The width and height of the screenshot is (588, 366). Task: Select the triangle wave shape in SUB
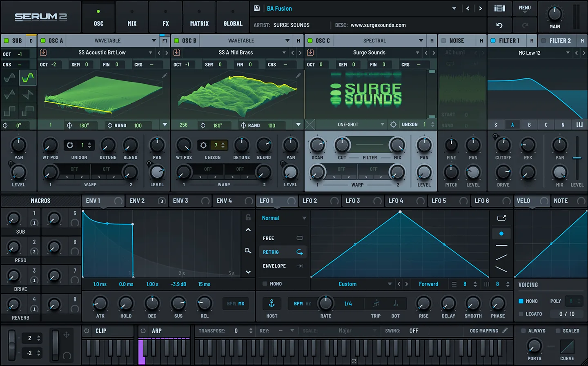(9, 95)
